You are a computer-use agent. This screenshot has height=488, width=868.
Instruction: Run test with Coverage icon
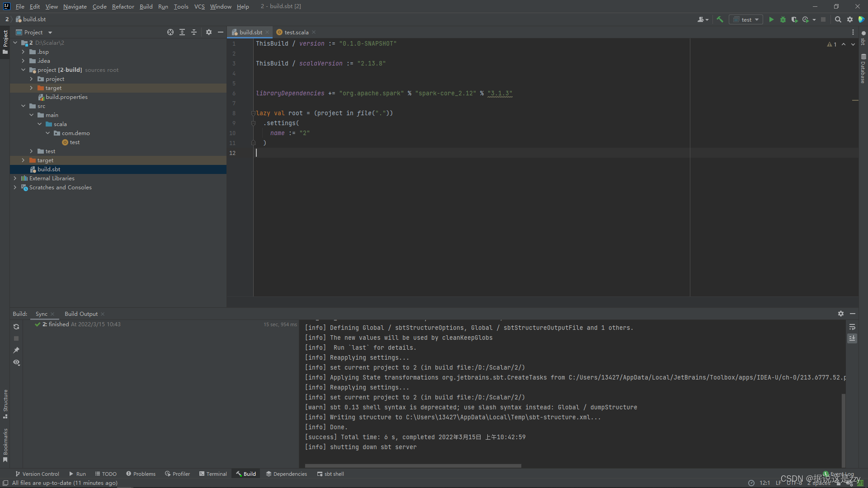pyautogui.click(x=794, y=19)
